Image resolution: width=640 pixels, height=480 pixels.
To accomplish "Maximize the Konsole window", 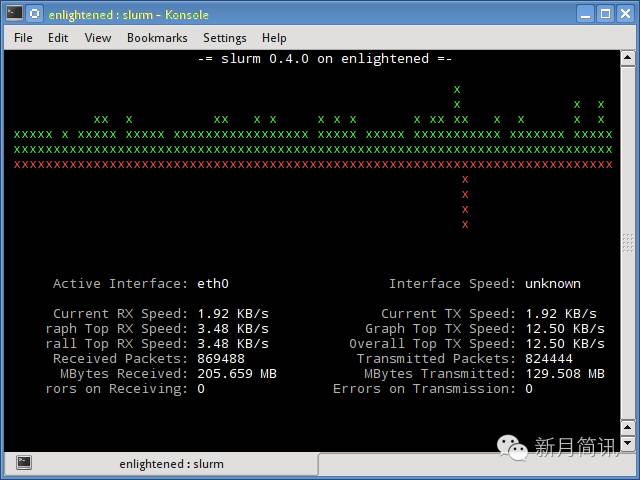I will tap(605, 14).
